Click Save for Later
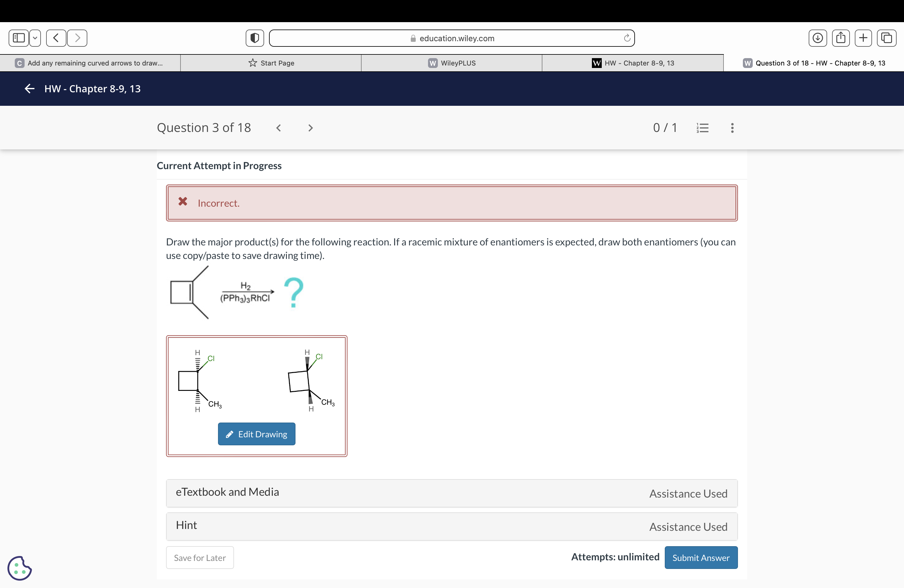Image resolution: width=904 pixels, height=588 pixels. pos(200,558)
